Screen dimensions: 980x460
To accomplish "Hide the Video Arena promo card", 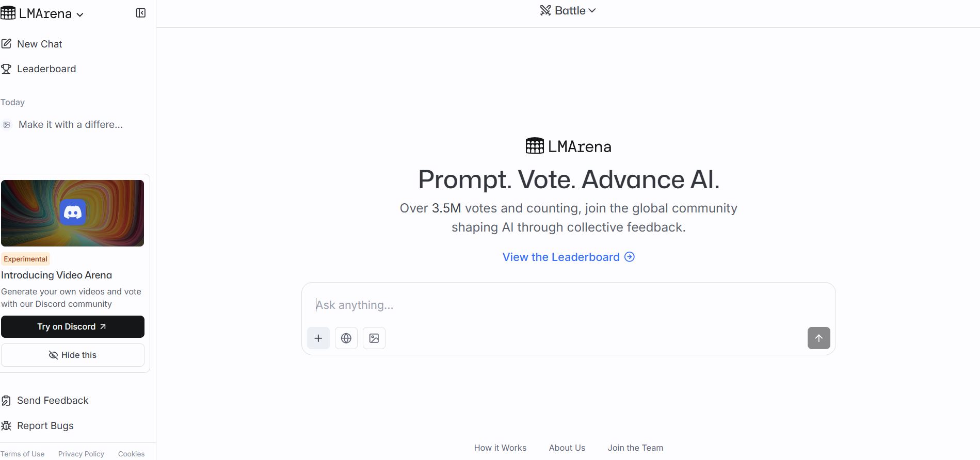I will pos(73,355).
